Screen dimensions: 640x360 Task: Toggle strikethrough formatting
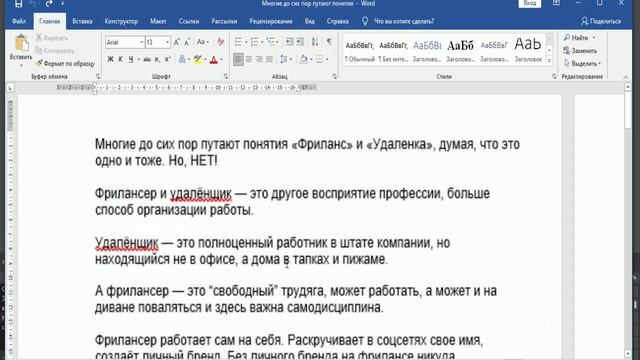[147, 60]
